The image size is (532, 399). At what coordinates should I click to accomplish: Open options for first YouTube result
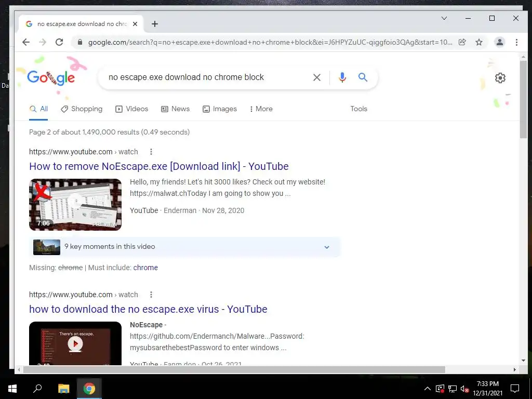click(x=151, y=152)
